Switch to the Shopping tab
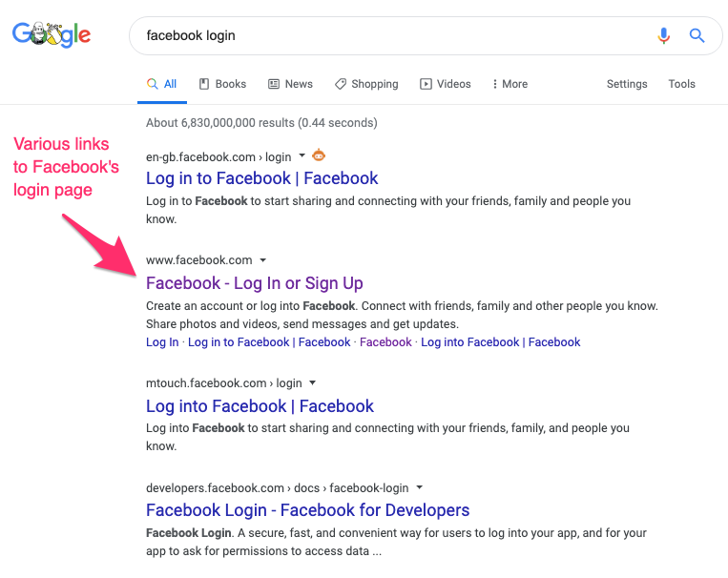The height and width of the screenshot is (578, 728). pyautogui.click(x=366, y=84)
